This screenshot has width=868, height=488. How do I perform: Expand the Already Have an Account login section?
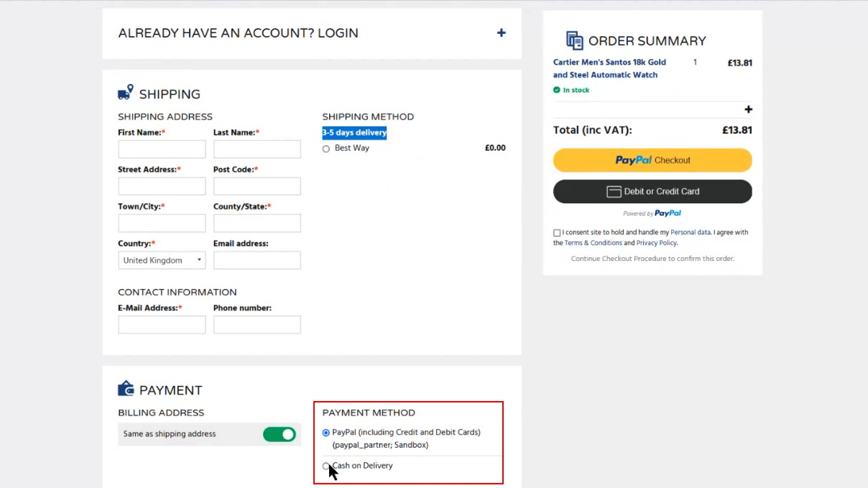(501, 33)
